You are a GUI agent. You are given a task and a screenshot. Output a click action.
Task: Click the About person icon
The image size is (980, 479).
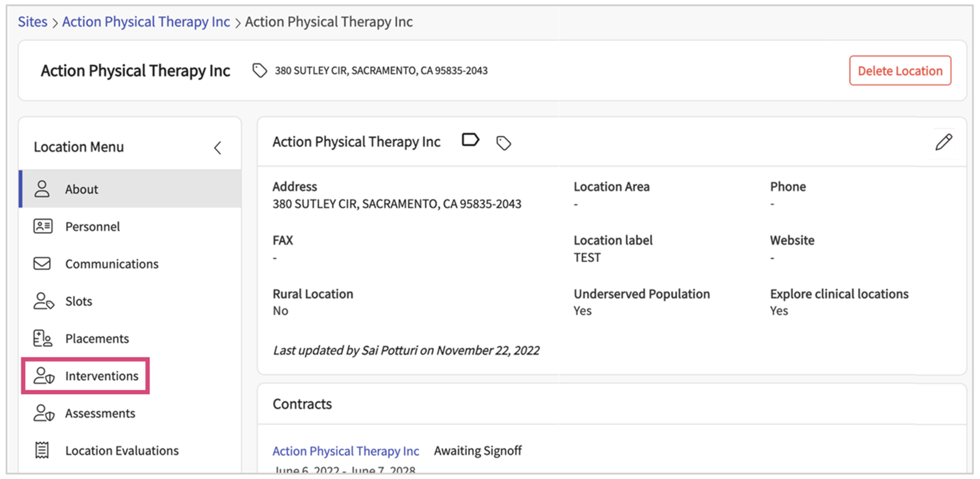point(42,189)
